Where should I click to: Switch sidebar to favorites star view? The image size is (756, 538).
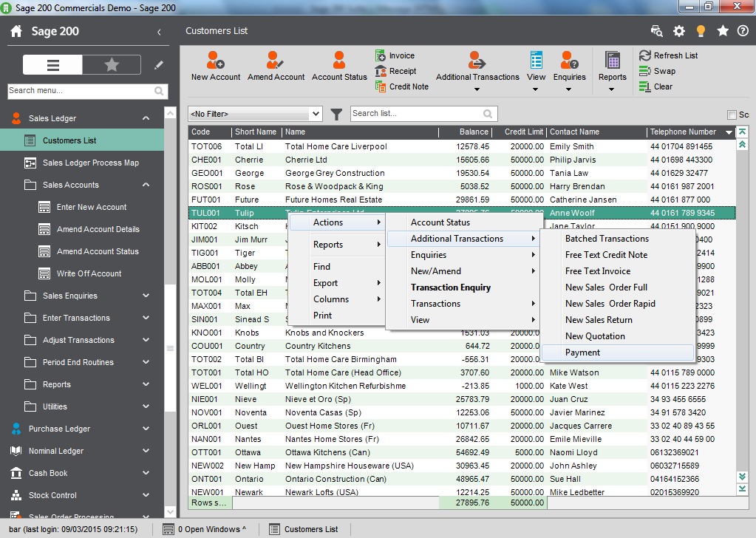(111, 64)
